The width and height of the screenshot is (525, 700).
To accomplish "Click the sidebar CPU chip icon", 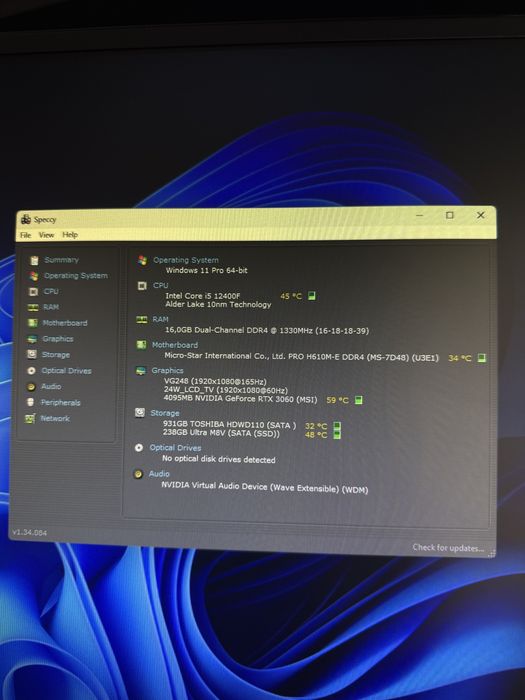I will (33, 292).
